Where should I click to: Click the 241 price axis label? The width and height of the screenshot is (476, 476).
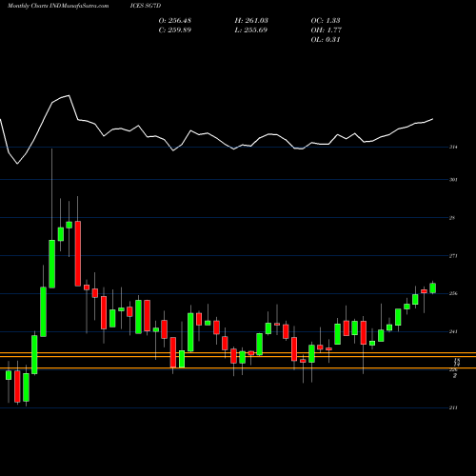pos(453,331)
